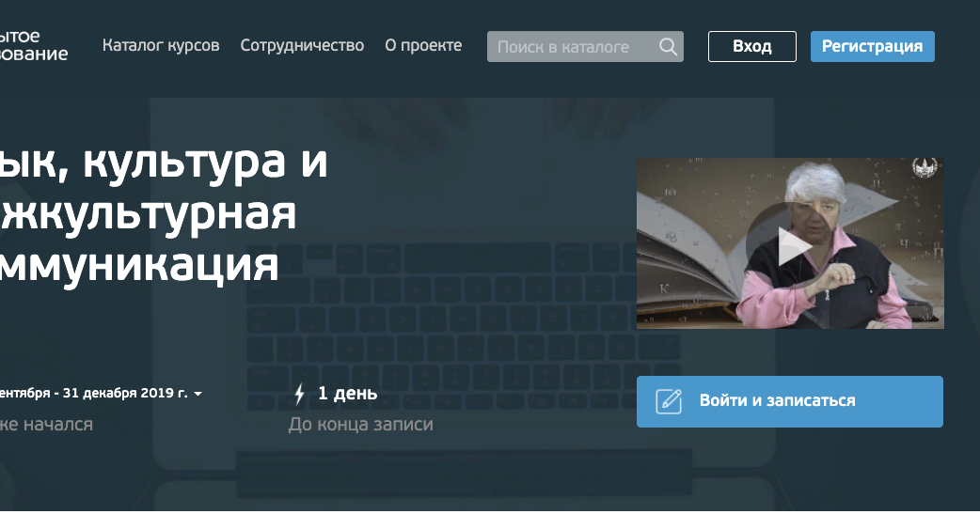This screenshot has height=514, width=980.
Task: Click the partially visible site logo
Action: (x=34, y=45)
